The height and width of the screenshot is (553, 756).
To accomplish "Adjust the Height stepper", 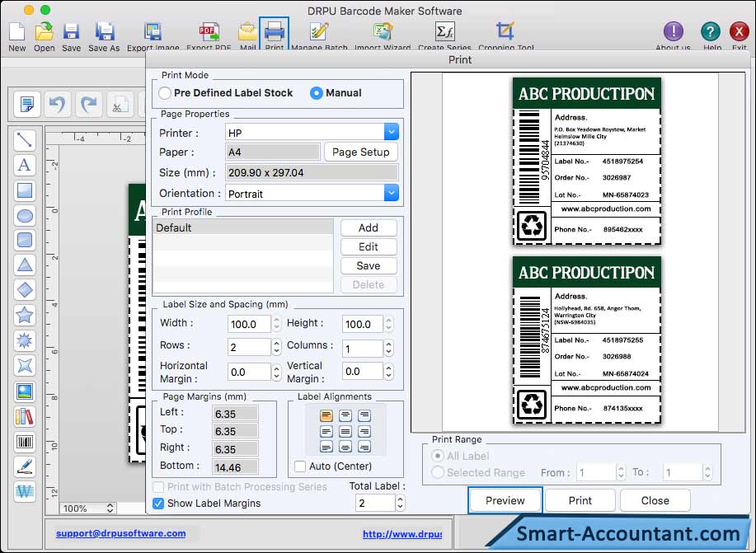I will [388, 324].
